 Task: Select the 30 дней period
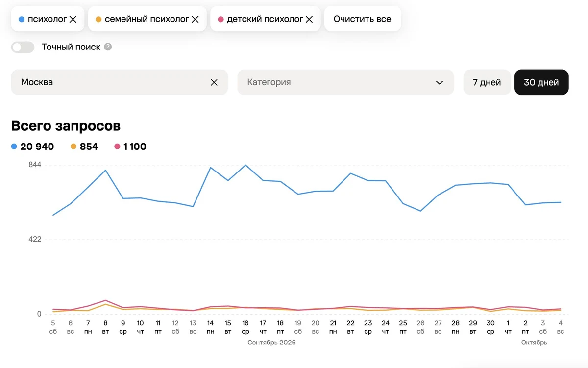541,82
